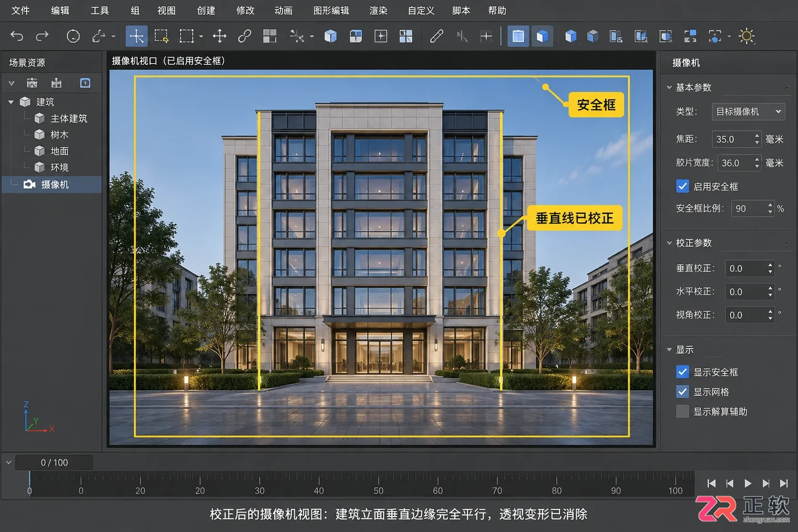Collapse the 建筑 tree node

click(x=11, y=102)
